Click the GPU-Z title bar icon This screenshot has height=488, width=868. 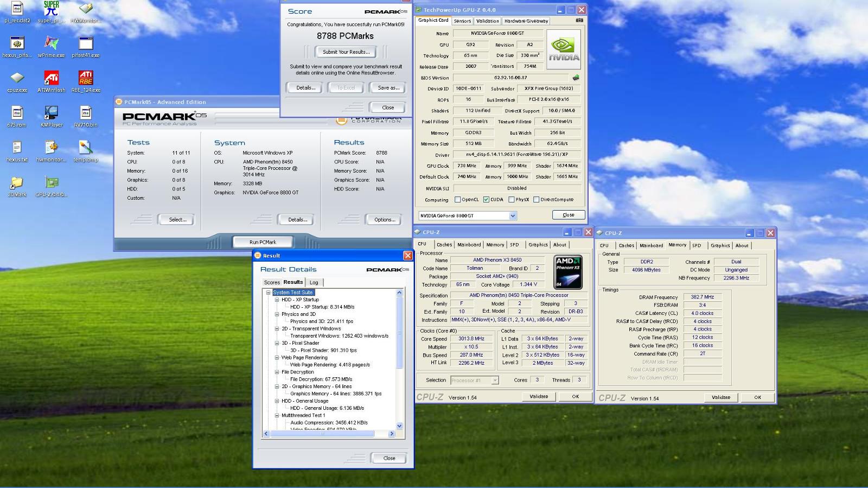[418, 10]
